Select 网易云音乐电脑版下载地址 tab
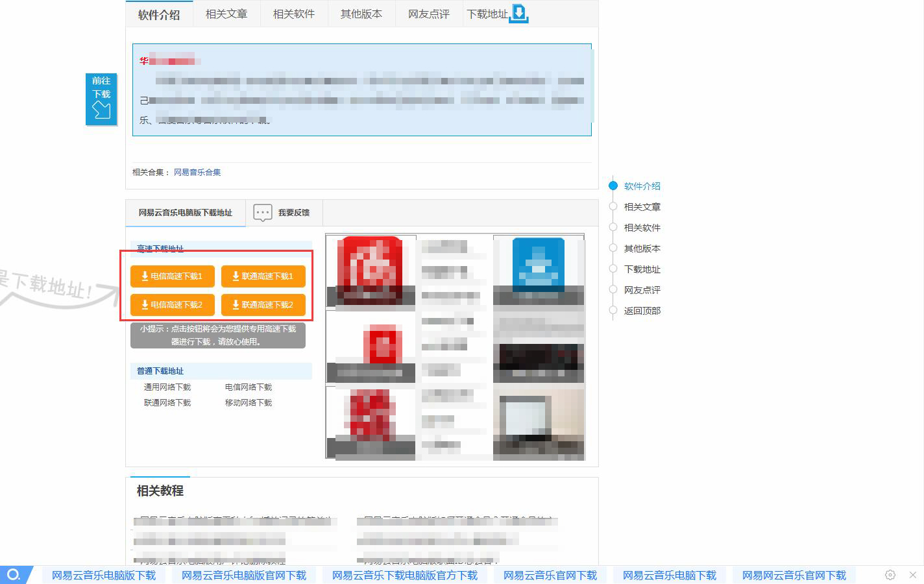This screenshot has height=584, width=924. pyautogui.click(x=186, y=213)
